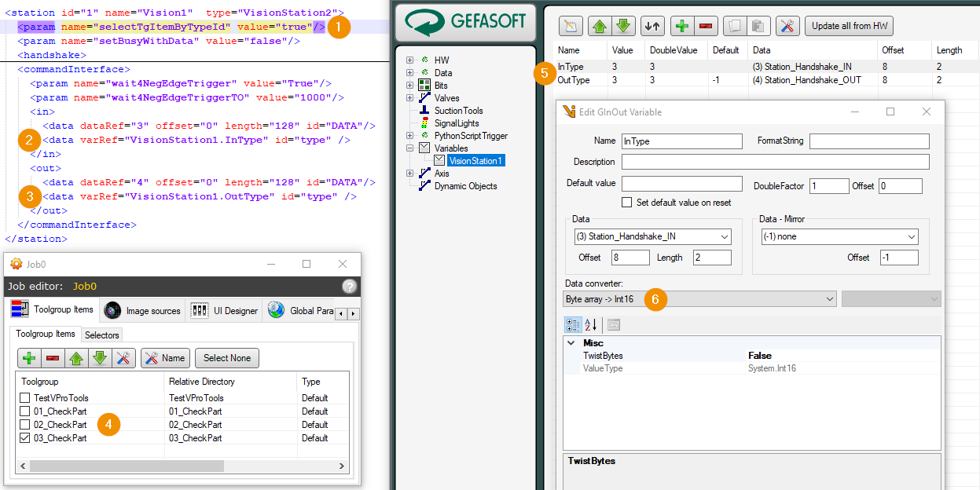Click the horizontal scrollbar in the toolgroup list

(x=127, y=466)
